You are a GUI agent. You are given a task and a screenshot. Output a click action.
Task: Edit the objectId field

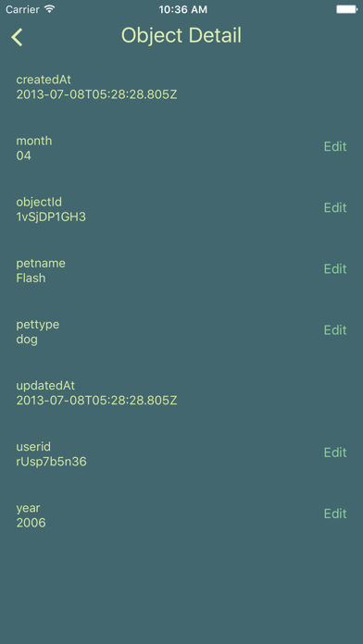point(335,208)
